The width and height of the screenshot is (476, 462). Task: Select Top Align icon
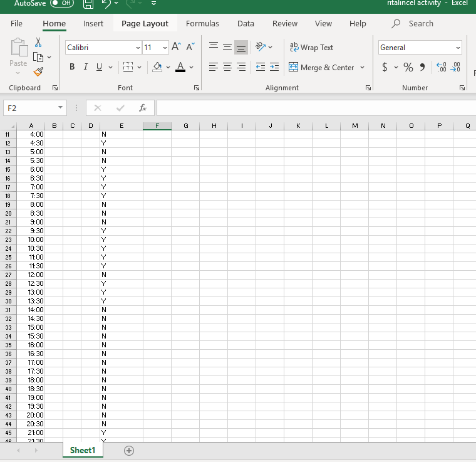(214, 47)
